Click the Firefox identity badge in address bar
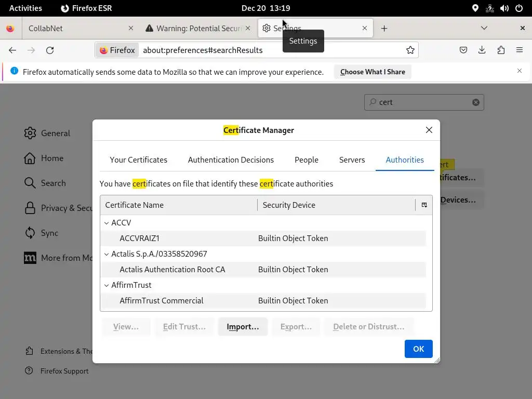 [x=117, y=50]
